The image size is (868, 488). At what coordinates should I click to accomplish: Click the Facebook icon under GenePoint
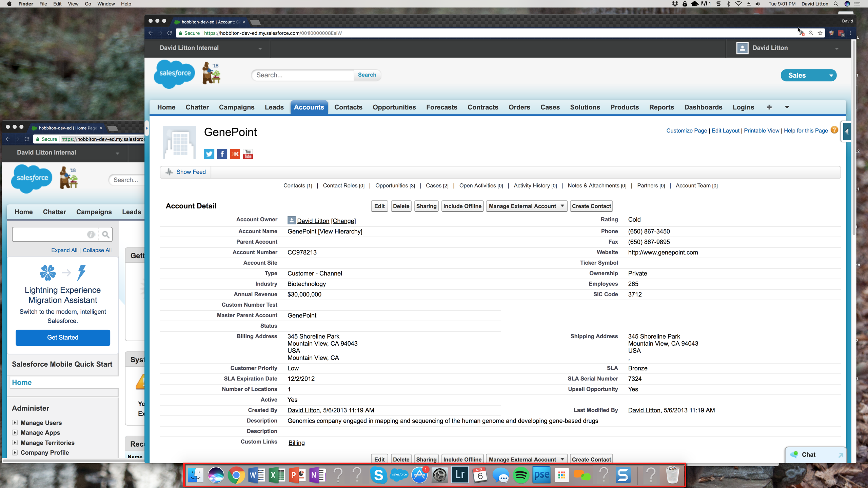pyautogui.click(x=222, y=154)
